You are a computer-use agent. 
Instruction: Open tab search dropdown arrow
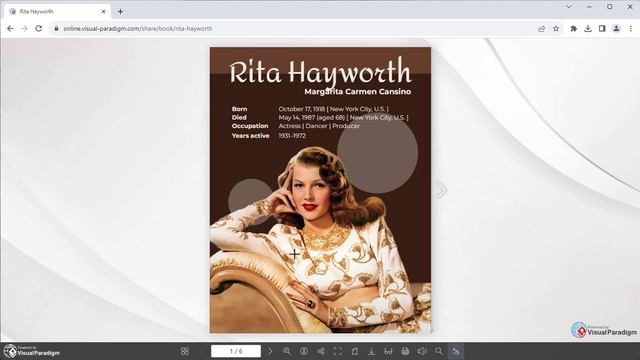pos(569,7)
